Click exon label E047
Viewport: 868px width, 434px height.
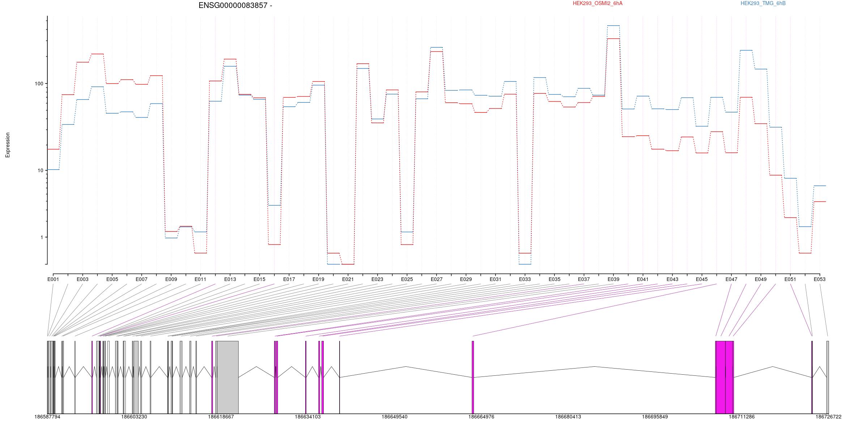point(731,279)
